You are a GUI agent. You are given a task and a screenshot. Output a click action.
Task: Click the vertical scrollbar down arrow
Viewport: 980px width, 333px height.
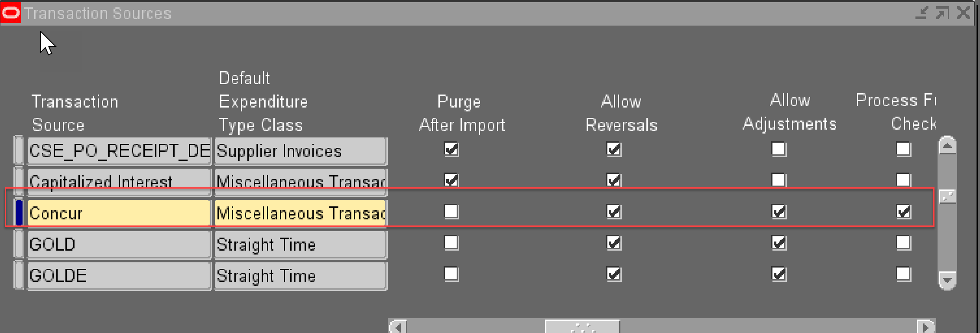947,280
